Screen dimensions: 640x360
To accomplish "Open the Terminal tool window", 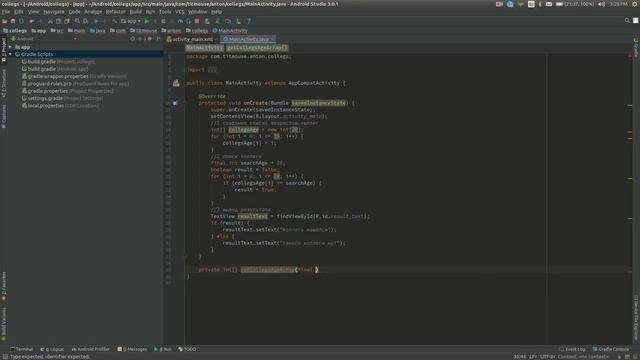I will pos(22,349).
